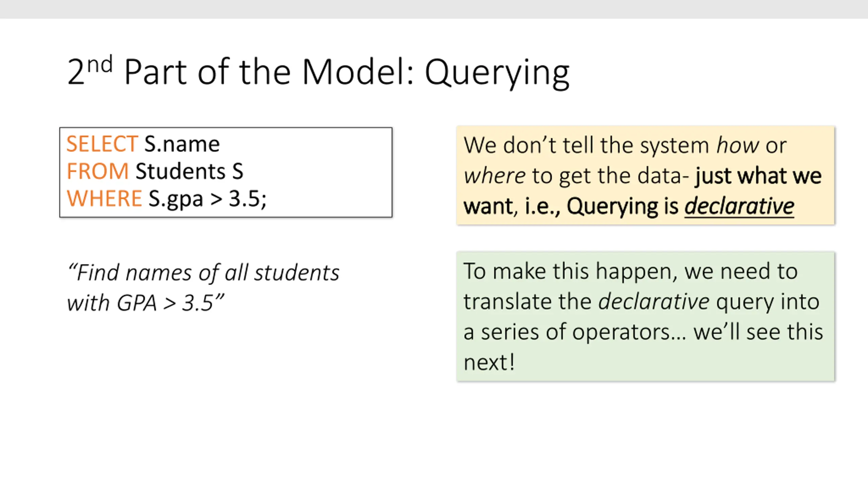Click the "S.gpa > 3.5;" condition

pyautogui.click(x=208, y=199)
